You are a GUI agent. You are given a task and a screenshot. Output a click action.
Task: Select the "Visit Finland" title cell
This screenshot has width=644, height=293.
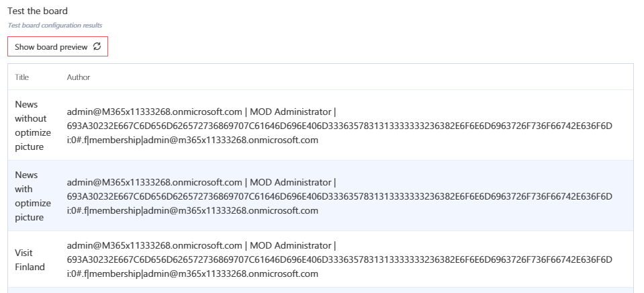(x=30, y=259)
